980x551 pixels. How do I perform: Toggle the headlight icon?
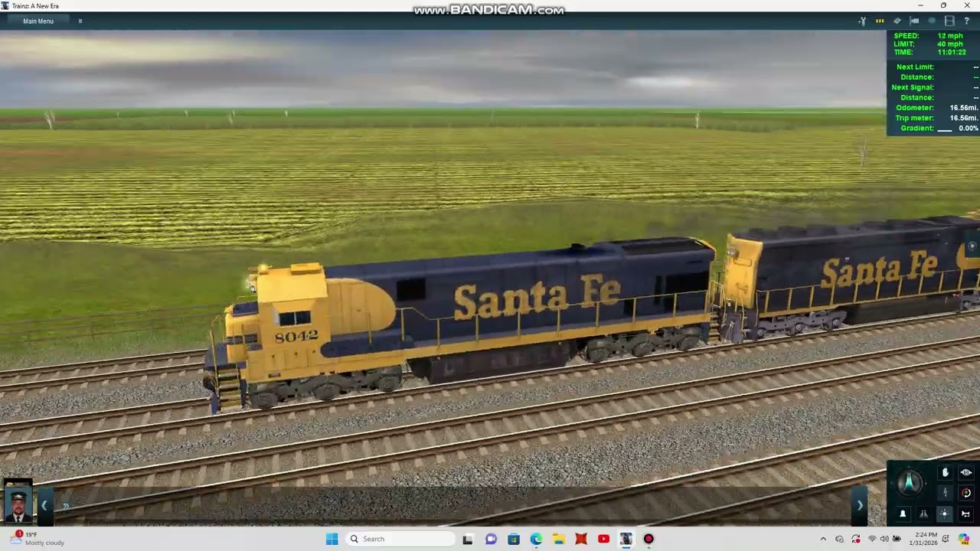tap(946, 514)
